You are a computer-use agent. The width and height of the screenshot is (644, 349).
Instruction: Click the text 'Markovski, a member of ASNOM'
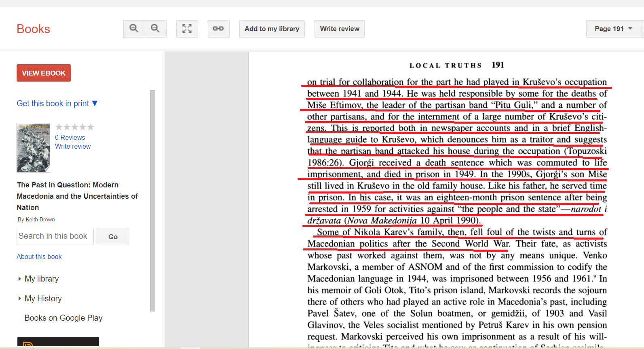click(x=375, y=267)
